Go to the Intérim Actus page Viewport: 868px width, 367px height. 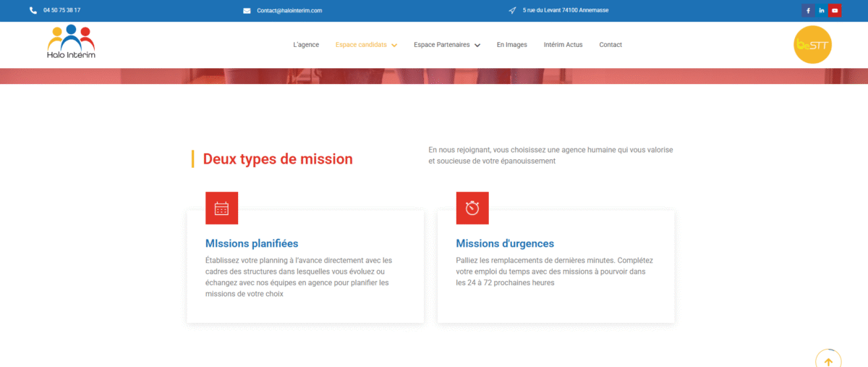click(x=563, y=45)
